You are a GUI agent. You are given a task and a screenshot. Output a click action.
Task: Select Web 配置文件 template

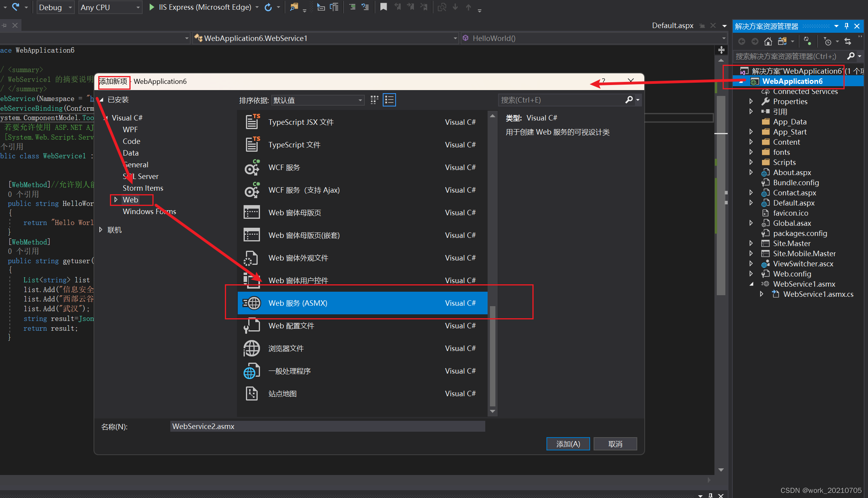coord(362,326)
